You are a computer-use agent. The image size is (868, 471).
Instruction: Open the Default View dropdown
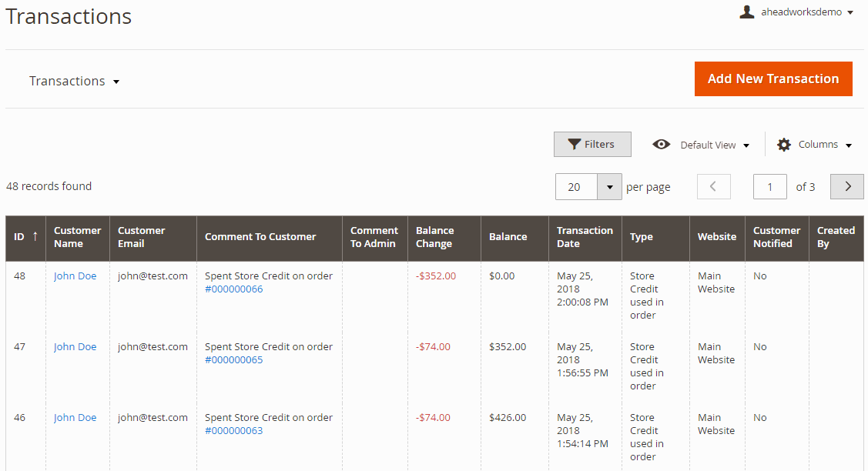pos(714,145)
